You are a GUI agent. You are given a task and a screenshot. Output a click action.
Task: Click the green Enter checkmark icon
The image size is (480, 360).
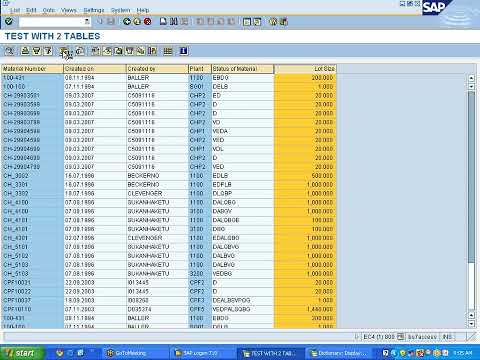point(9,22)
